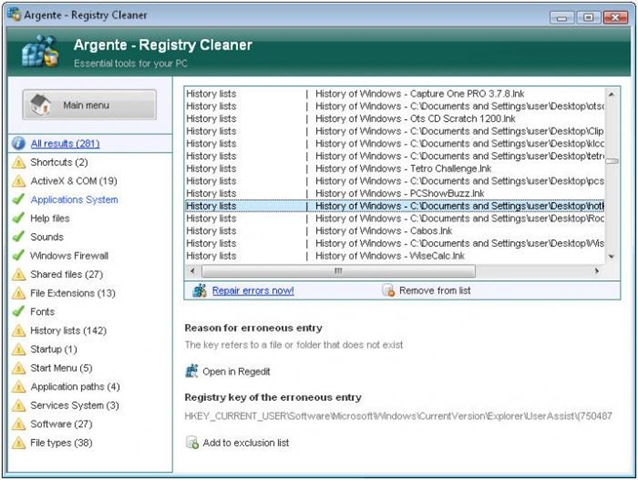The image size is (638, 480).
Task: Click the green checkmark beside Fonts
Action: [19, 312]
